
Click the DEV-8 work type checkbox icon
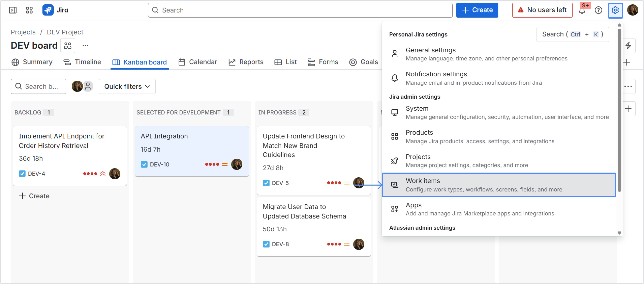(x=266, y=244)
